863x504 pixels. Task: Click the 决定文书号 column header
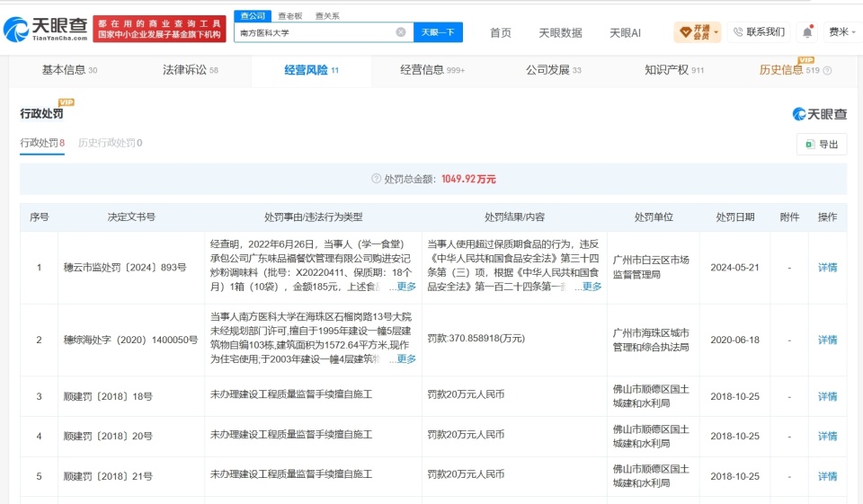coord(131,217)
